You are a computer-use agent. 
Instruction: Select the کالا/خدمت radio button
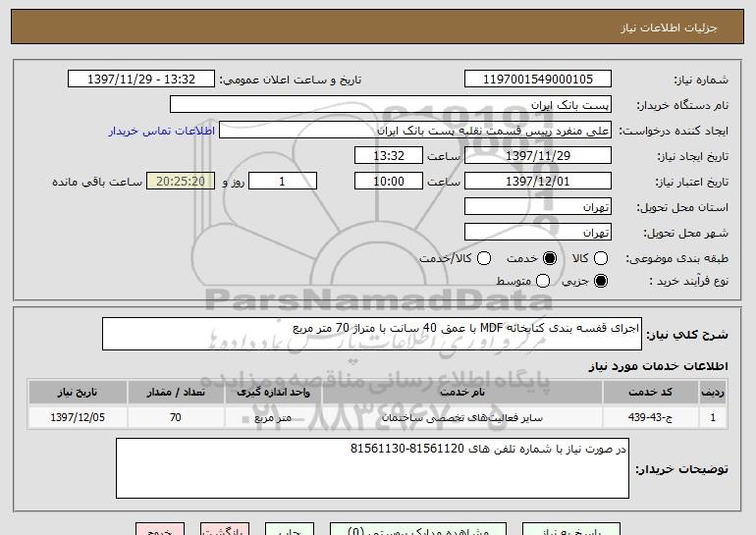[484, 258]
